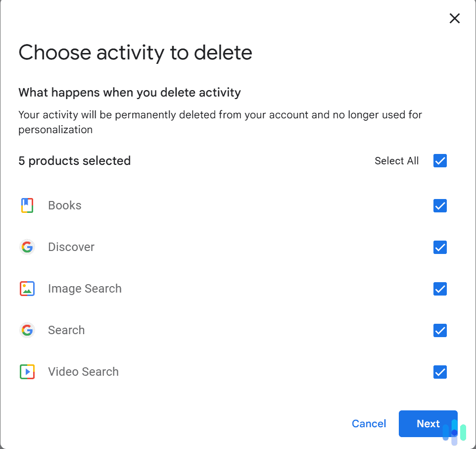Select the Image Search picture icon
This screenshot has height=449, width=476.
[27, 288]
